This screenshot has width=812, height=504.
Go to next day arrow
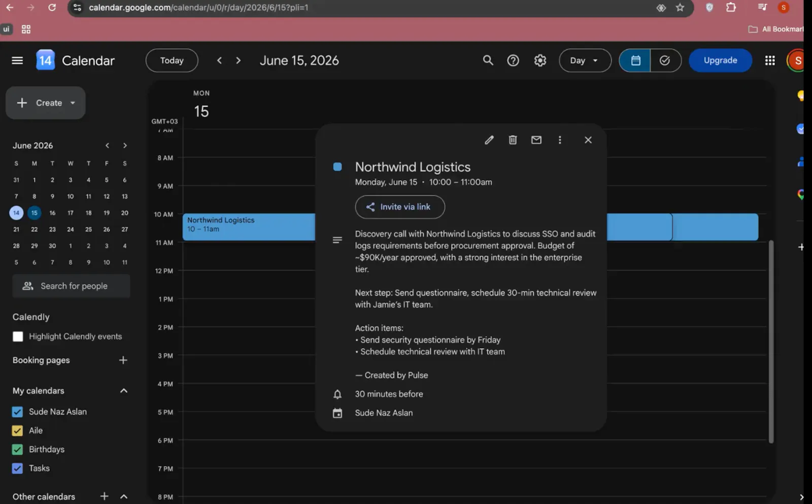[x=238, y=60]
